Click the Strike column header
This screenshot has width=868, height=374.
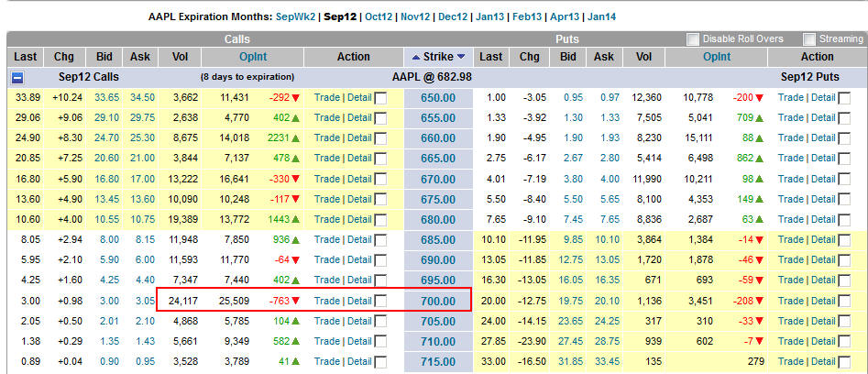(438, 57)
